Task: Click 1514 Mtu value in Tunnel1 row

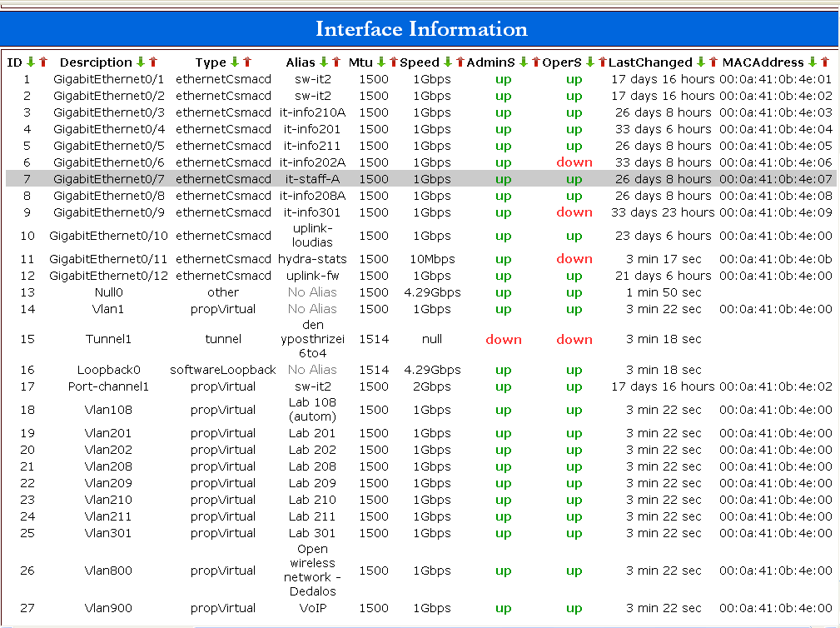Action: (374, 339)
